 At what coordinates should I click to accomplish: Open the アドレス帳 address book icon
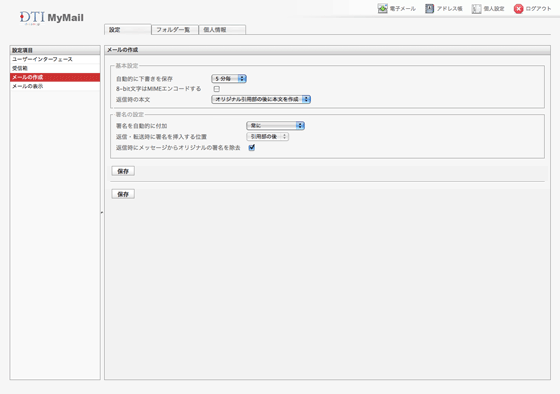[x=429, y=9]
